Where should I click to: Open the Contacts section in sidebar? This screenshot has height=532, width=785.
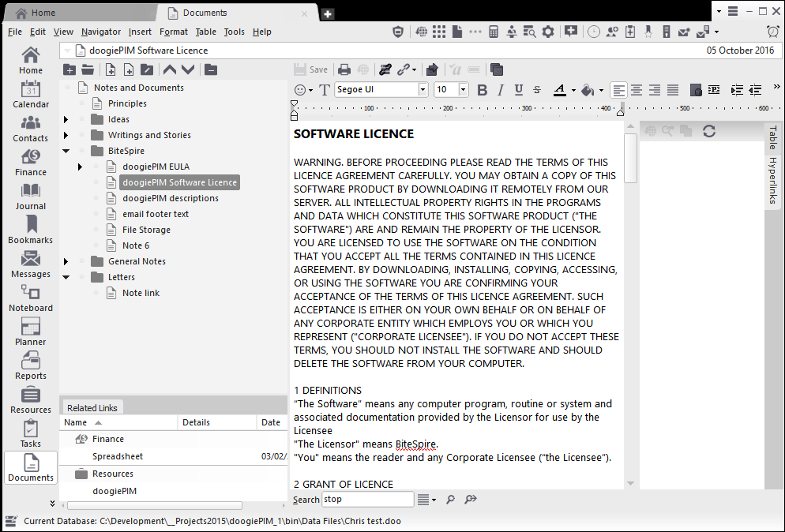(31, 128)
